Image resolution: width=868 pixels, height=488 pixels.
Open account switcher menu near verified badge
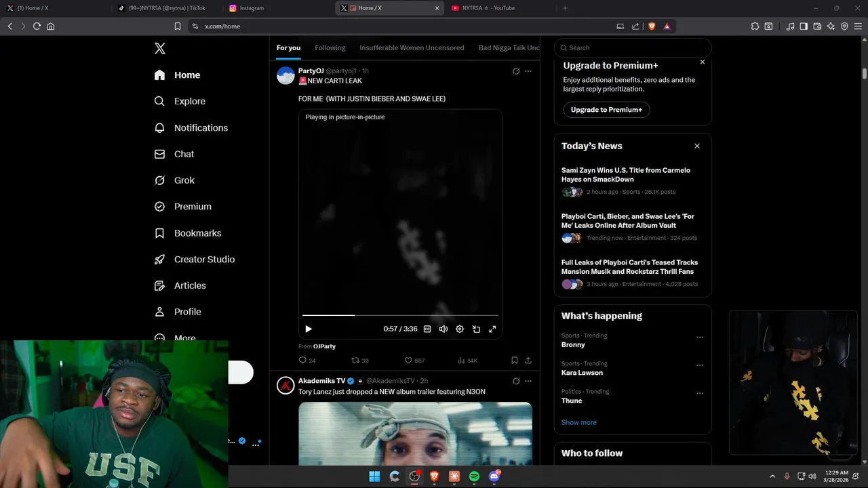[x=256, y=444]
